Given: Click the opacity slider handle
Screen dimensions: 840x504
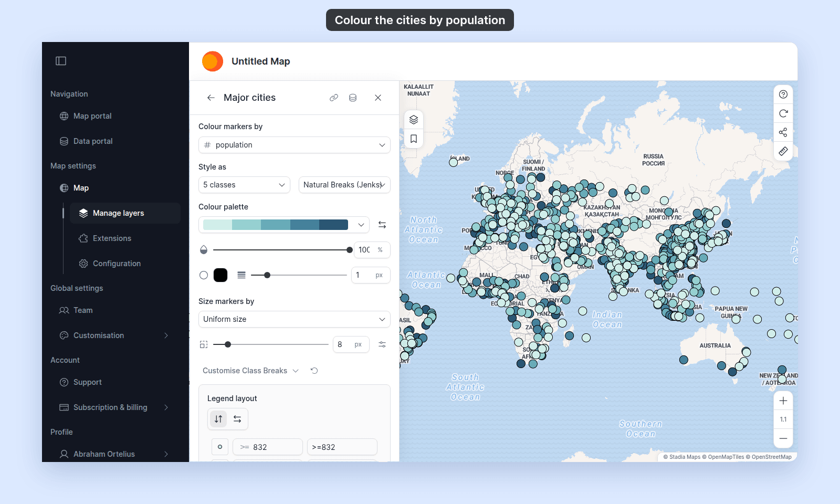Looking at the screenshot, I should pyautogui.click(x=350, y=250).
